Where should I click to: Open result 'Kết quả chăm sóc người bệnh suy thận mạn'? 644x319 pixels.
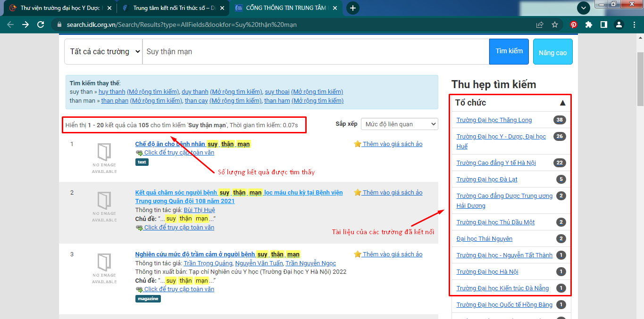click(239, 197)
